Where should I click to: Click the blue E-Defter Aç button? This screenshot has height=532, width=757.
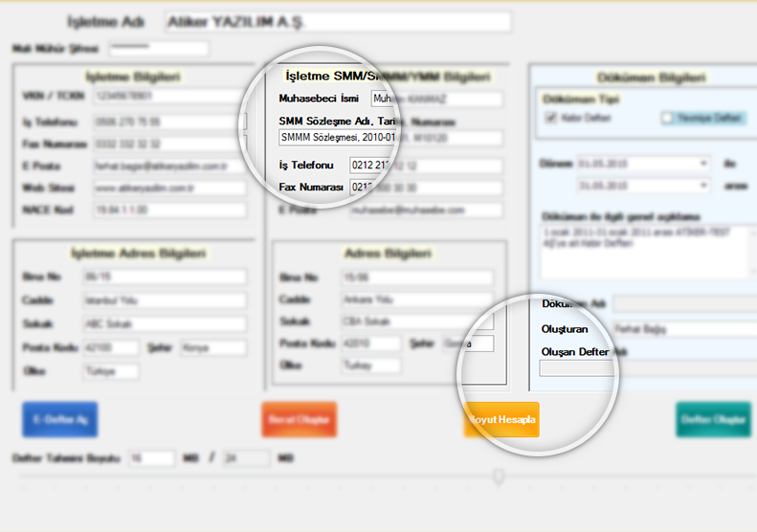pyautogui.click(x=60, y=419)
